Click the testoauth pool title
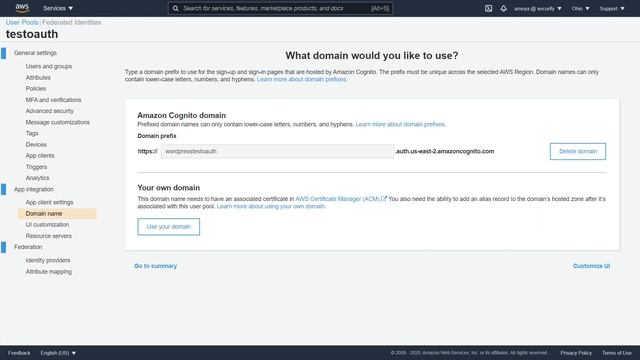Screen dimensions: 640x360 pos(32,34)
